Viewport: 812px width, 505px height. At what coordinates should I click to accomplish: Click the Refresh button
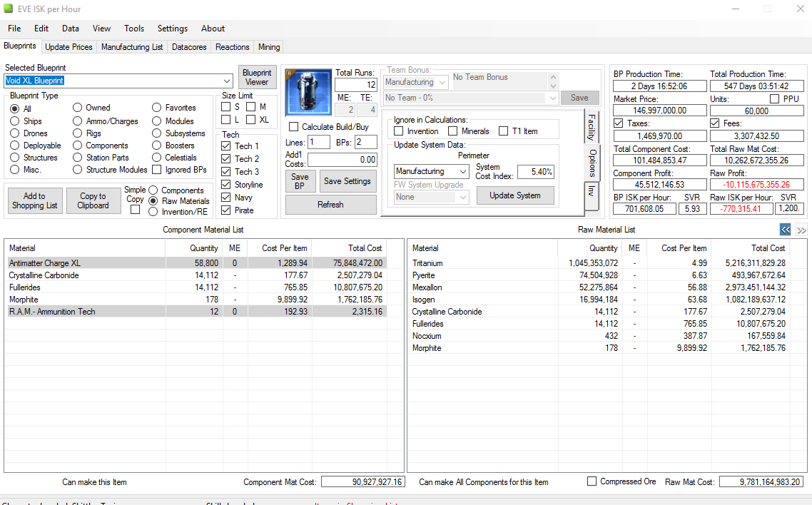pos(330,205)
